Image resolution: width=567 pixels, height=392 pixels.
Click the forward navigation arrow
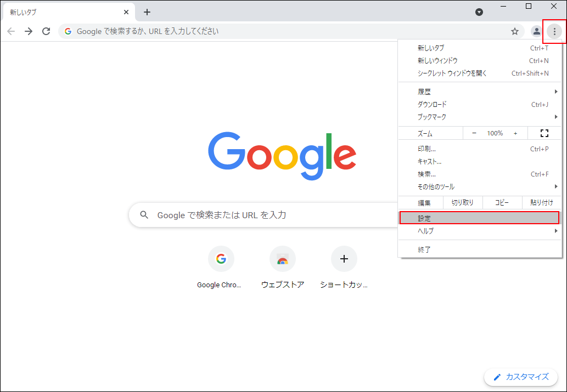29,31
